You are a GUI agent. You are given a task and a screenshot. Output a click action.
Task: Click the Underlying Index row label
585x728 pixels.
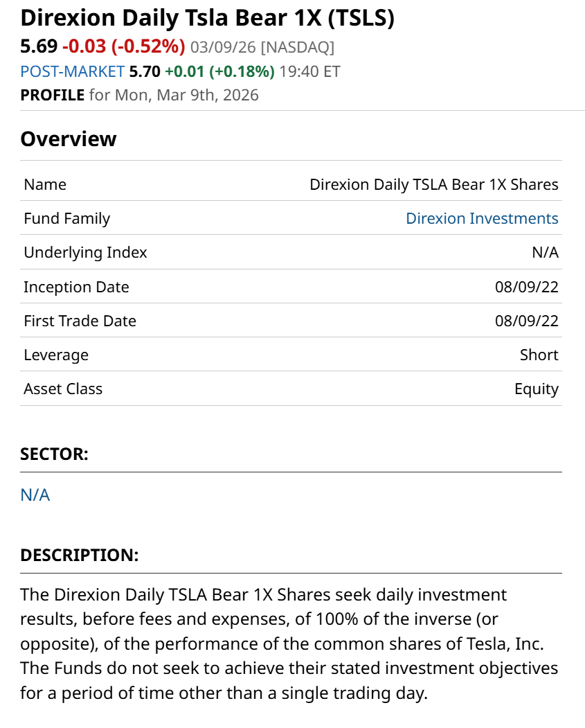(x=85, y=252)
